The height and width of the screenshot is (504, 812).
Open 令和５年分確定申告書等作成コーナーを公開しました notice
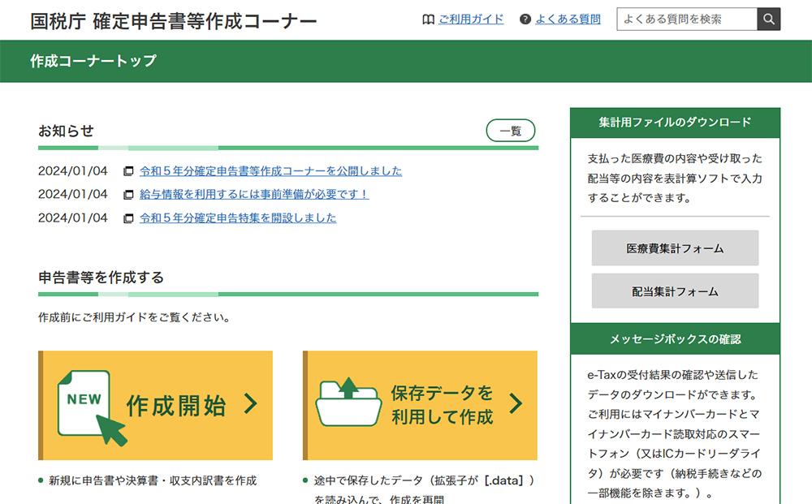[270, 171]
